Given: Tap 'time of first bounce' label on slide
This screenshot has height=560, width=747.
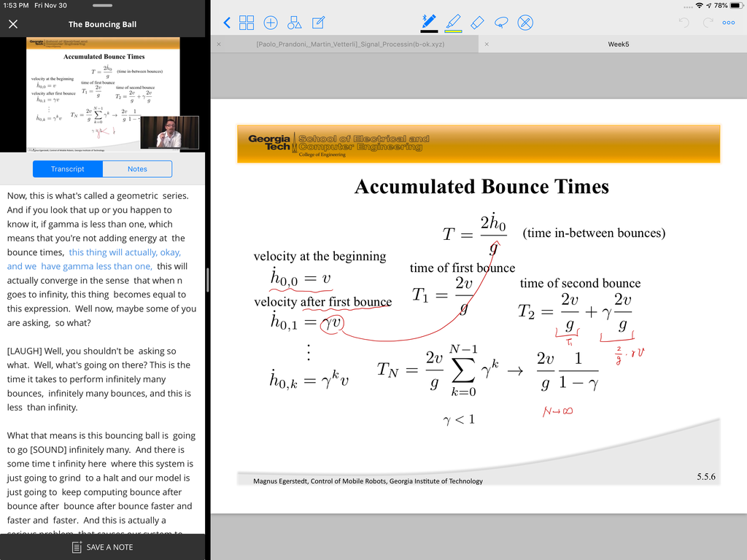Looking at the screenshot, I should [462, 268].
